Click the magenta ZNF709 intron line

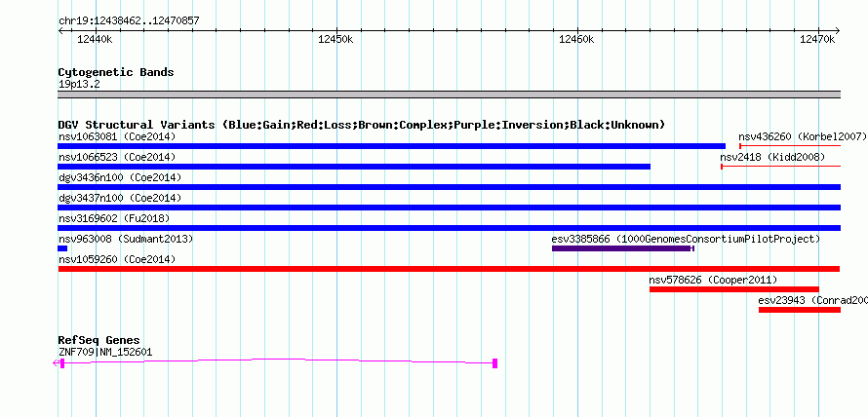279,360
